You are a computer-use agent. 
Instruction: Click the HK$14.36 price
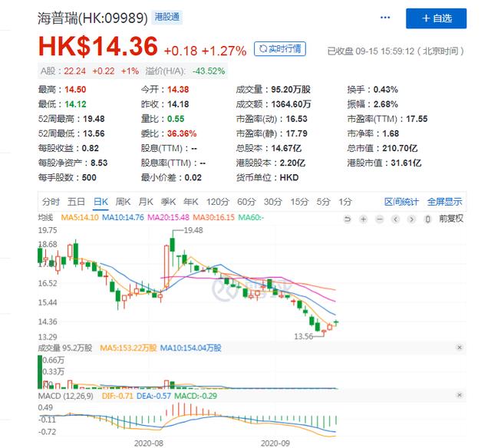[x=98, y=46]
